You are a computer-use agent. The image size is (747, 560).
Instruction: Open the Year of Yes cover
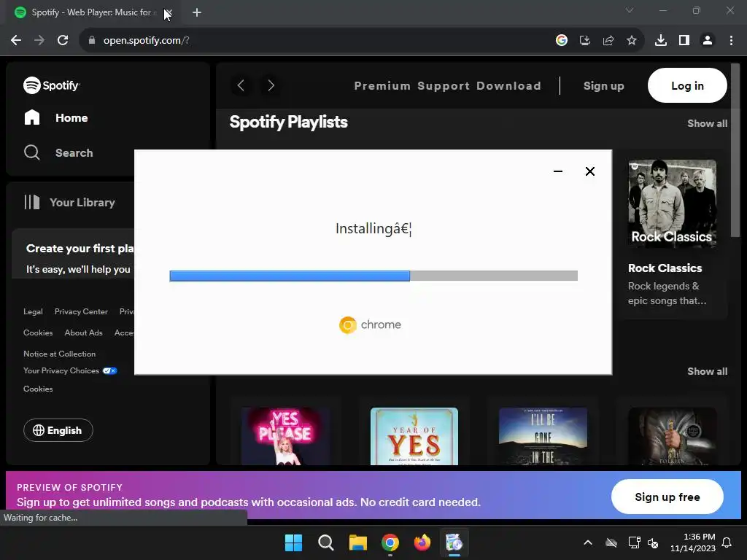point(414,436)
